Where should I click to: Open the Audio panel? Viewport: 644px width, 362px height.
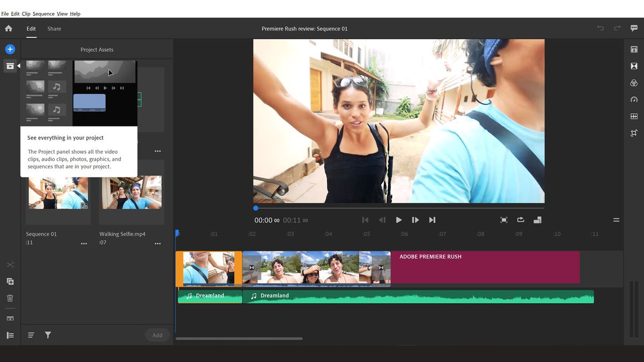pyautogui.click(x=634, y=116)
